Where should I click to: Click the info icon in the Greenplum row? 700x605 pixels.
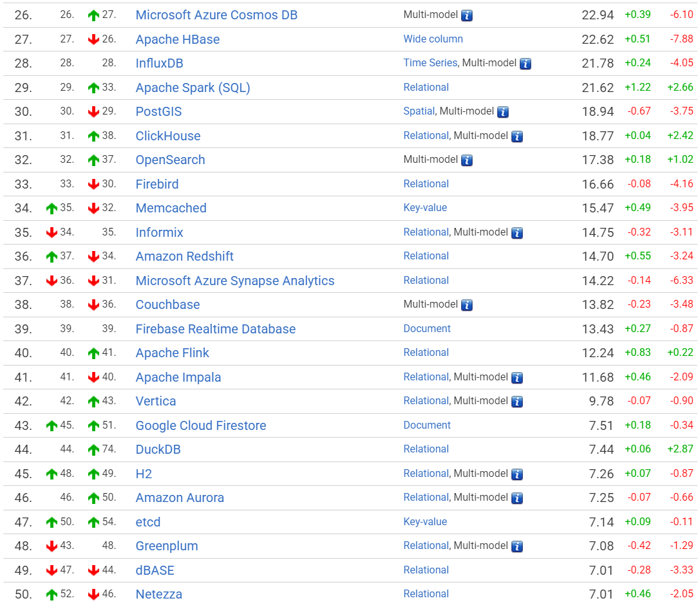tap(517, 546)
